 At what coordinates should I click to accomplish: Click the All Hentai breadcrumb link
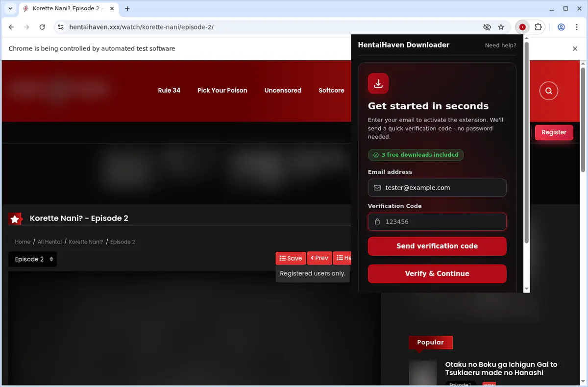[49, 242]
